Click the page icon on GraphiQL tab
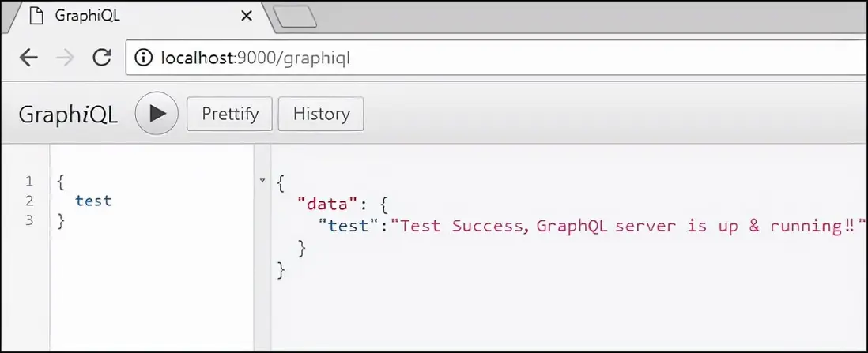This screenshot has height=353, width=868. point(36,16)
